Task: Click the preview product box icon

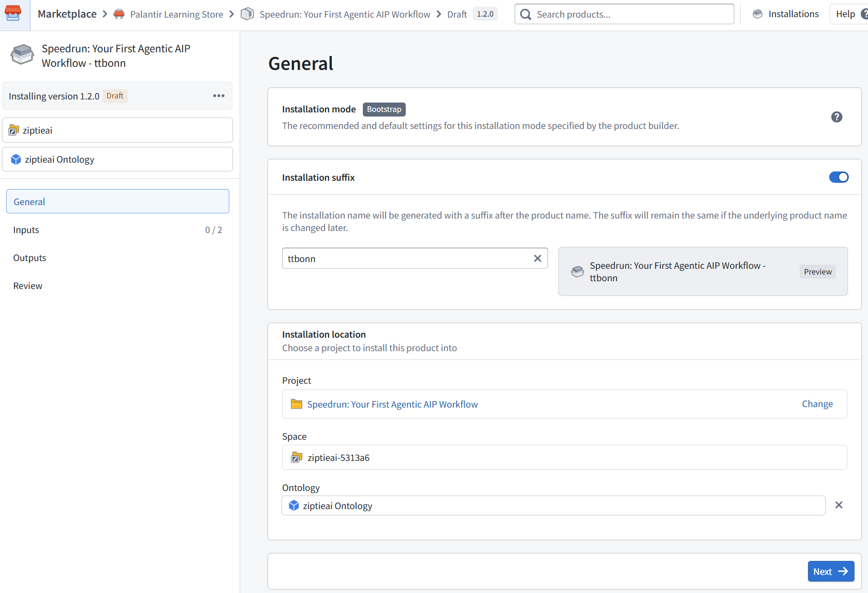Action: 577,271
